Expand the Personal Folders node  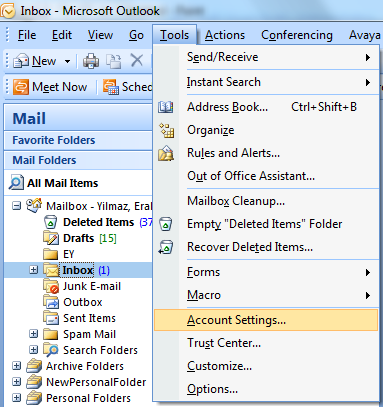(x=16, y=398)
